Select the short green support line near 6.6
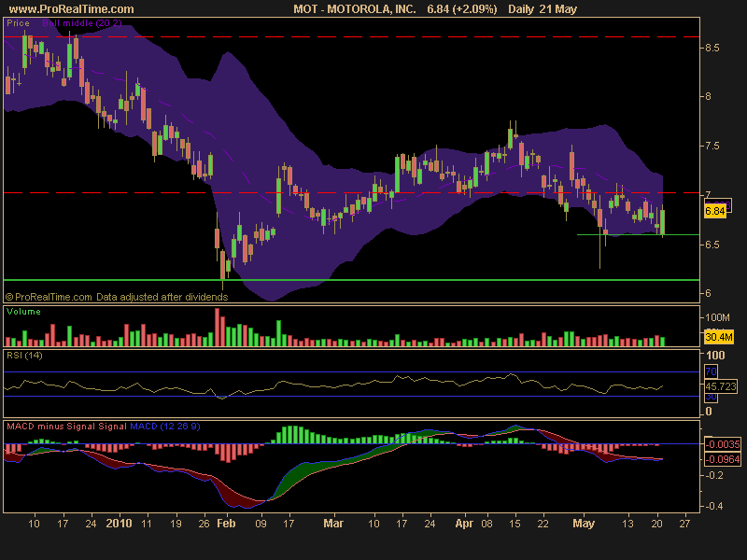The width and height of the screenshot is (747, 560). point(638,235)
